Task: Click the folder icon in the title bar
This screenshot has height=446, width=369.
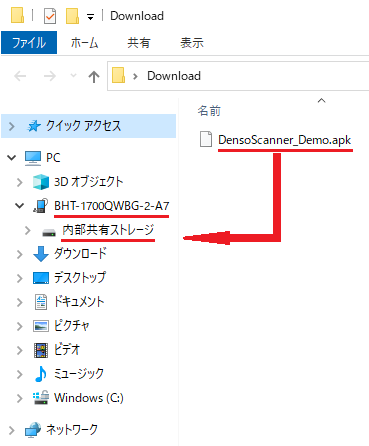Action: (x=18, y=15)
